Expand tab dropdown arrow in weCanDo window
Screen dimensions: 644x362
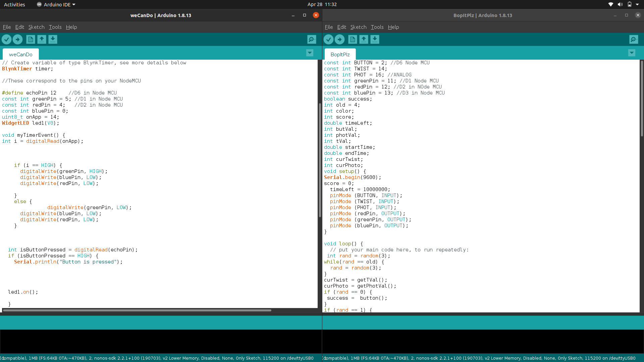(310, 53)
